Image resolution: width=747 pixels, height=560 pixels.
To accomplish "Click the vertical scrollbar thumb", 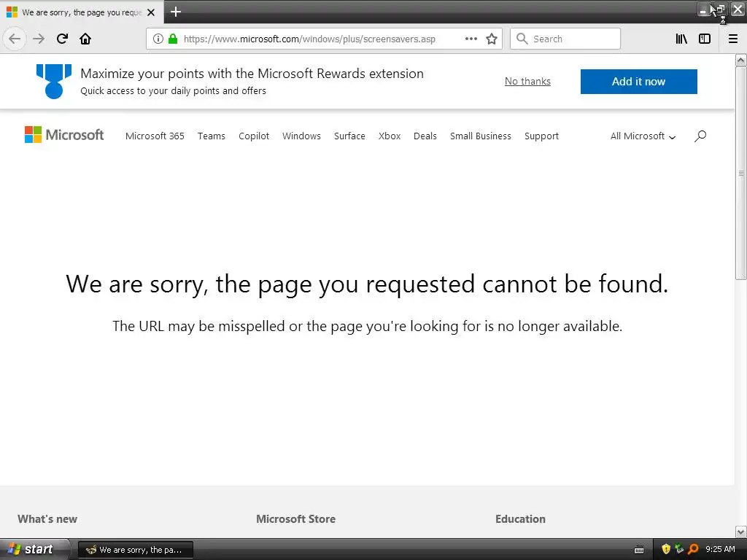I will 741,173.
